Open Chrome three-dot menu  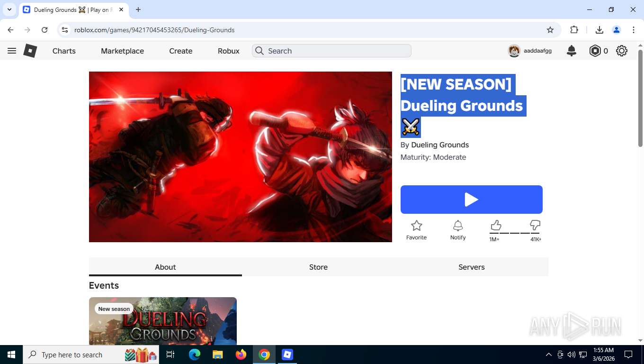click(634, 30)
